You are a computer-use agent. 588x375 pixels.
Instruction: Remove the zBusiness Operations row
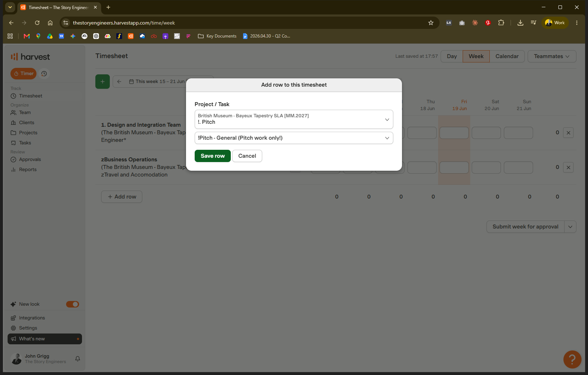[568, 167]
